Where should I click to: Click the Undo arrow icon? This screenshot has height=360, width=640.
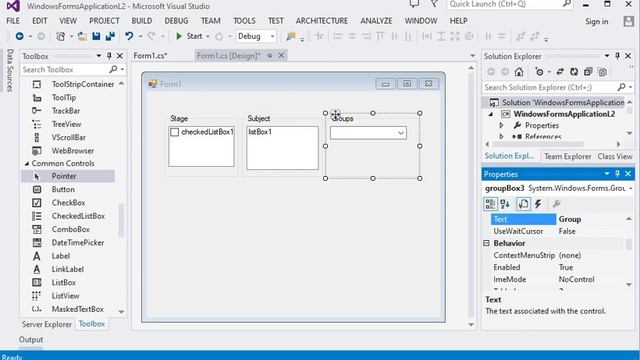129,36
